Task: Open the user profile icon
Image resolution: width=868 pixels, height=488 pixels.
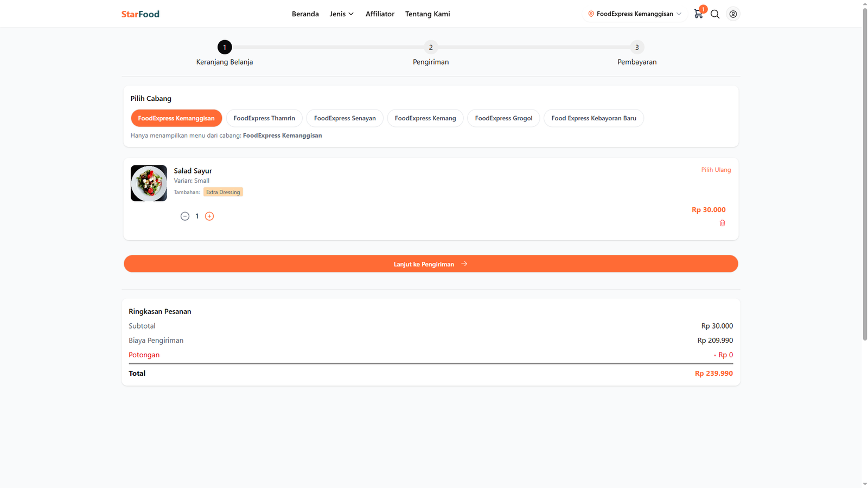Action: pos(733,14)
